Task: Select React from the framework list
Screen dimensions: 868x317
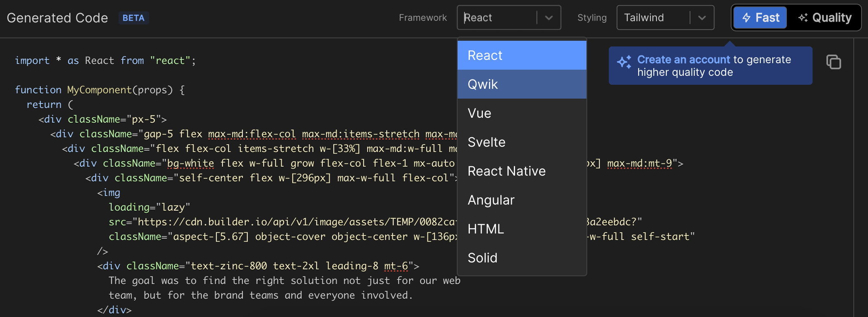Action: 522,55
